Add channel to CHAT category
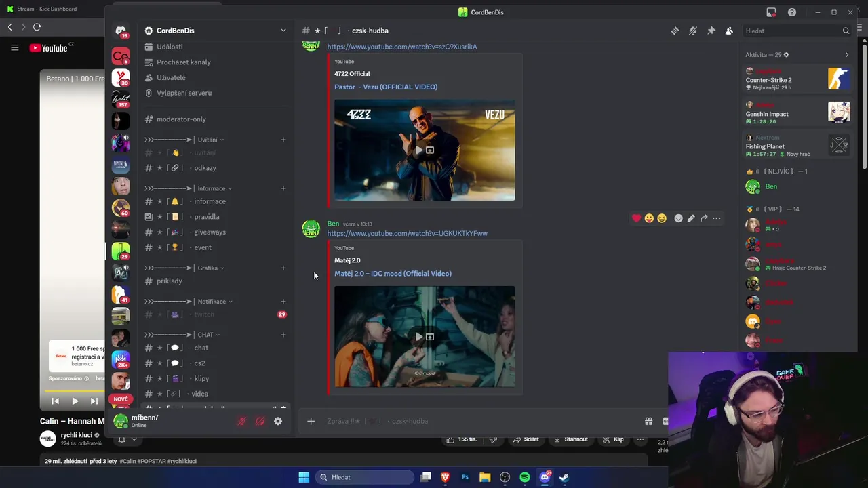Screen dimensions: 868x488 click(283, 335)
